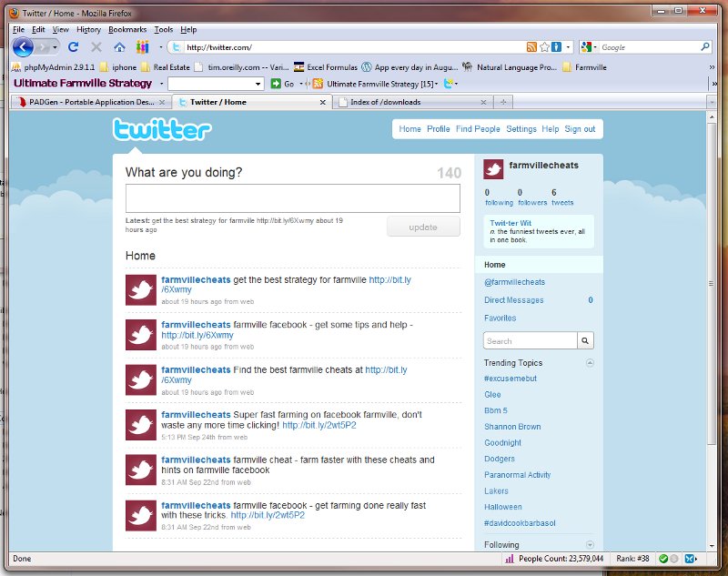Go to the browser Home page icon
This screenshot has height=576, width=728.
119,47
